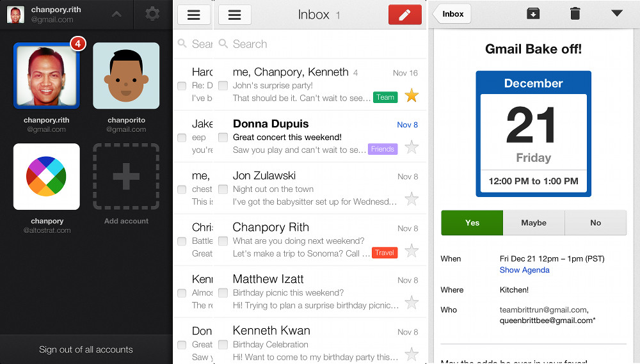Image resolution: width=640 pixels, height=364 pixels.
Task: Open hamburger menu beside Inbox title
Action: point(235,15)
